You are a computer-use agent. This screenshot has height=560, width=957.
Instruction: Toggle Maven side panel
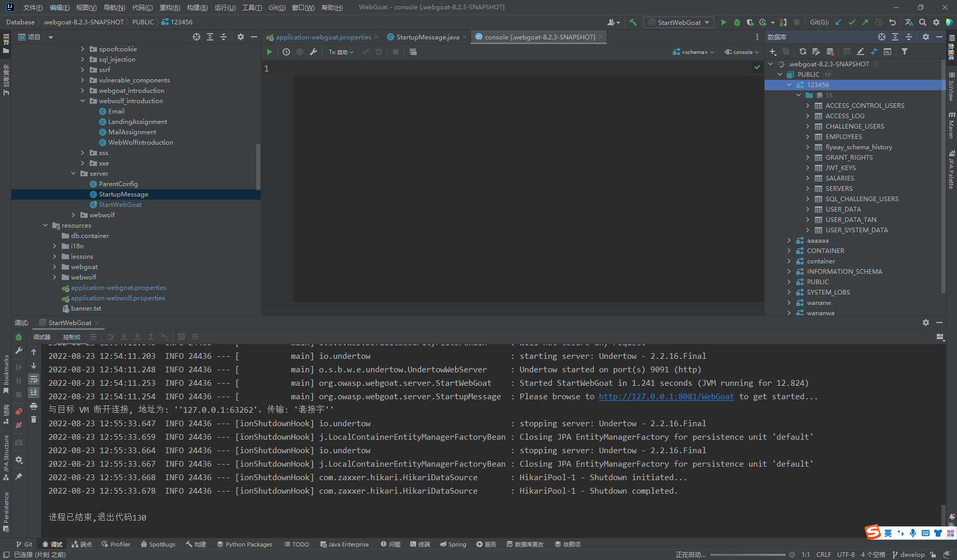point(951,125)
